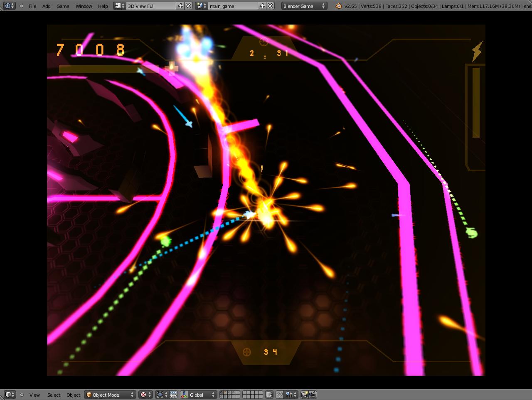Click the Objects:0/34 statistic
This screenshot has height=400, width=532.
click(424, 6)
